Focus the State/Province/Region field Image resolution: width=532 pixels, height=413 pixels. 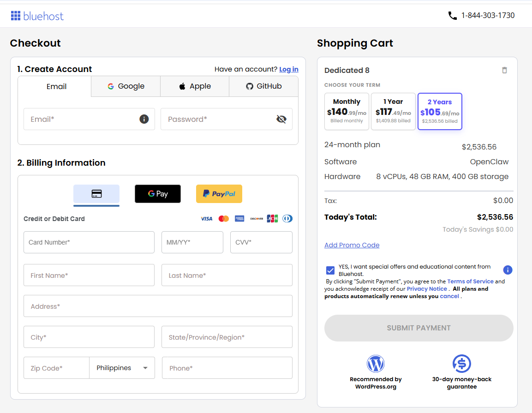(x=227, y=337)
